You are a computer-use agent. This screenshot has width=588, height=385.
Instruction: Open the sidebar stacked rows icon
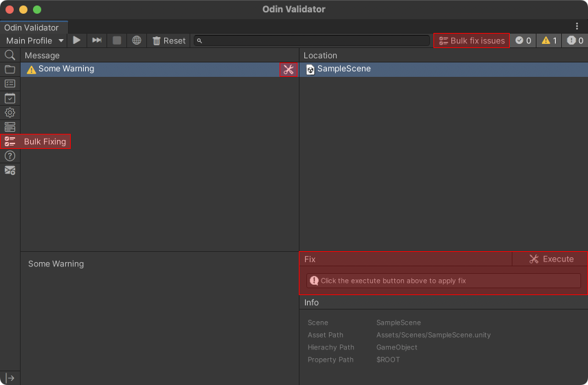[x=10, y=127]
